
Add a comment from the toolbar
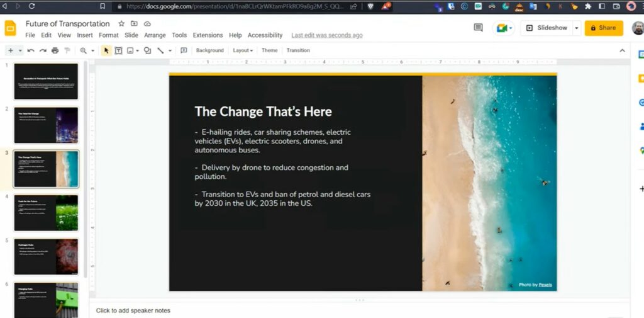pyautogui.click(x=184, y=50)
